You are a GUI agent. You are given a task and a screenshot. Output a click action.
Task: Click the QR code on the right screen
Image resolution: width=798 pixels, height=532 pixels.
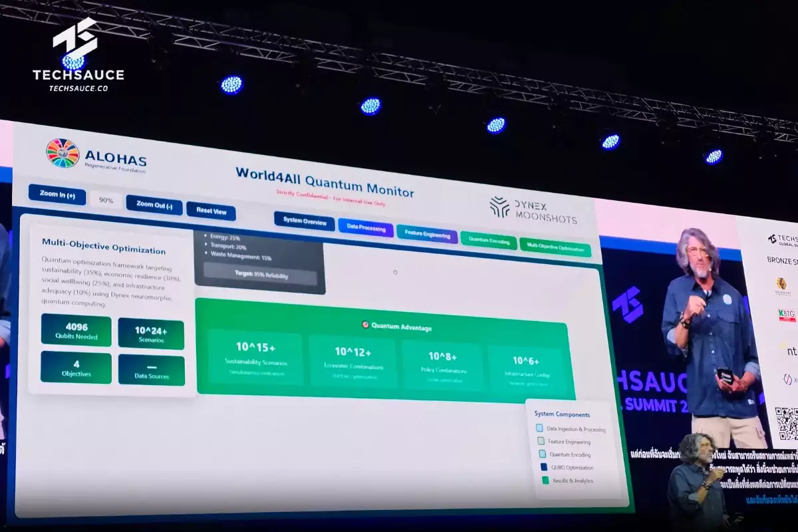[x=787, y=423]
